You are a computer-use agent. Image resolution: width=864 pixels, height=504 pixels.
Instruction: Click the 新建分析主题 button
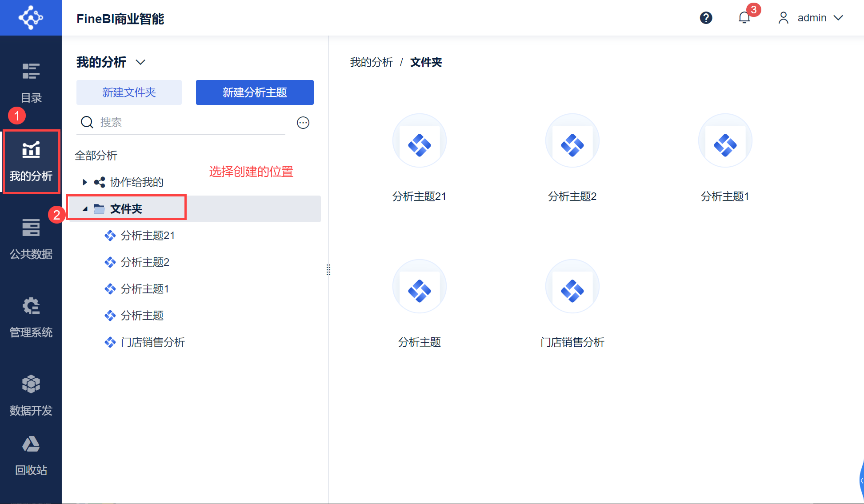(255, 92)
